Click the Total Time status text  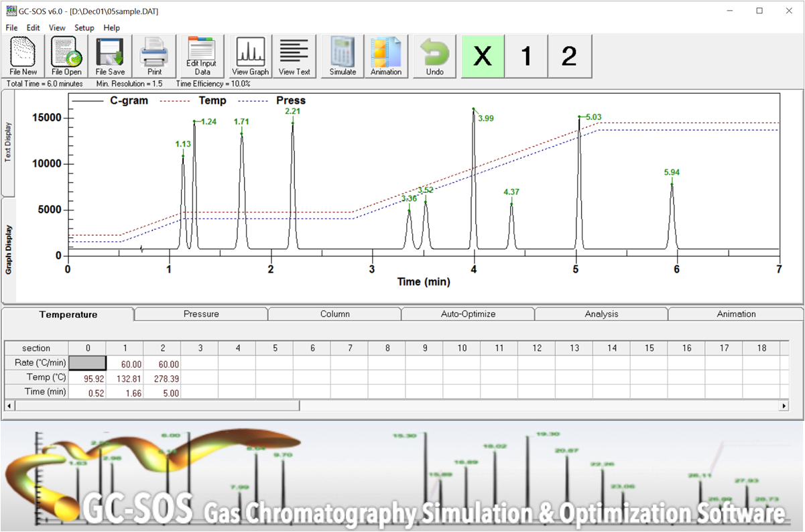tap(44, 84)
